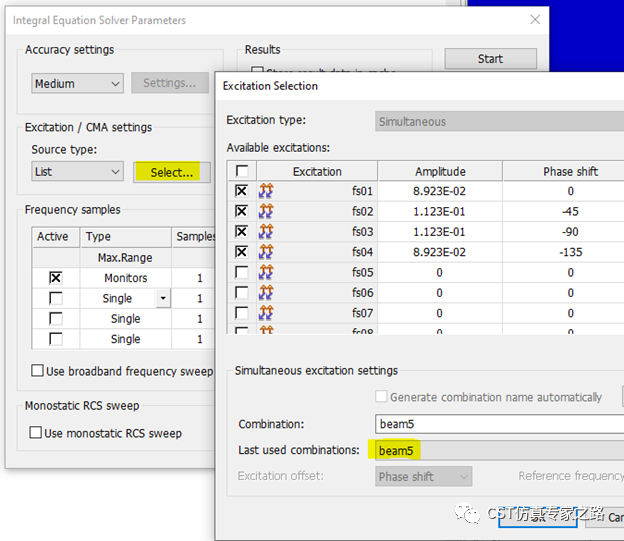Click the accuracy Settings... button
The image size is (624, 541).
point(170,83)
